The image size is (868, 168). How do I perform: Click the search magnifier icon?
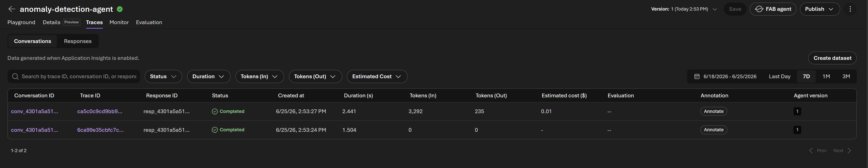15,76
